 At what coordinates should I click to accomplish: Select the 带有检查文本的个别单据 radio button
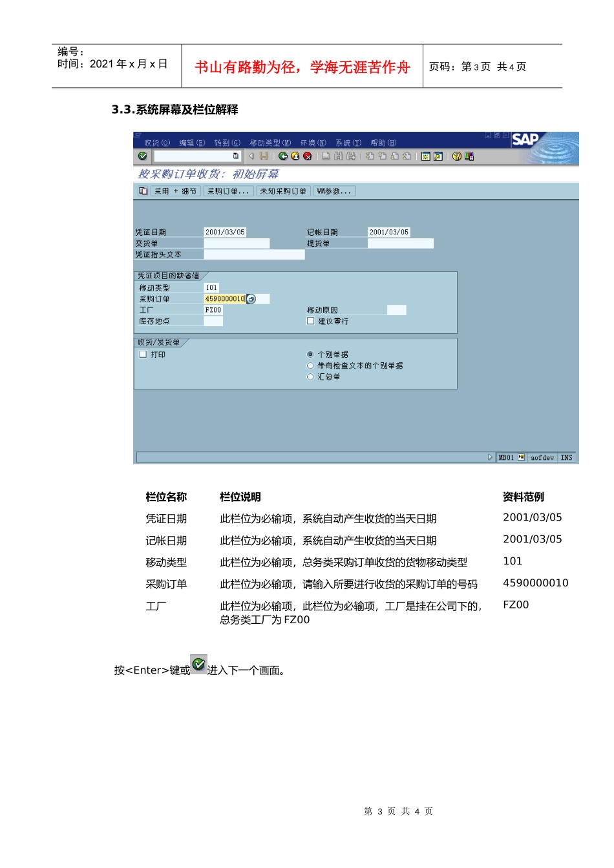310,366
